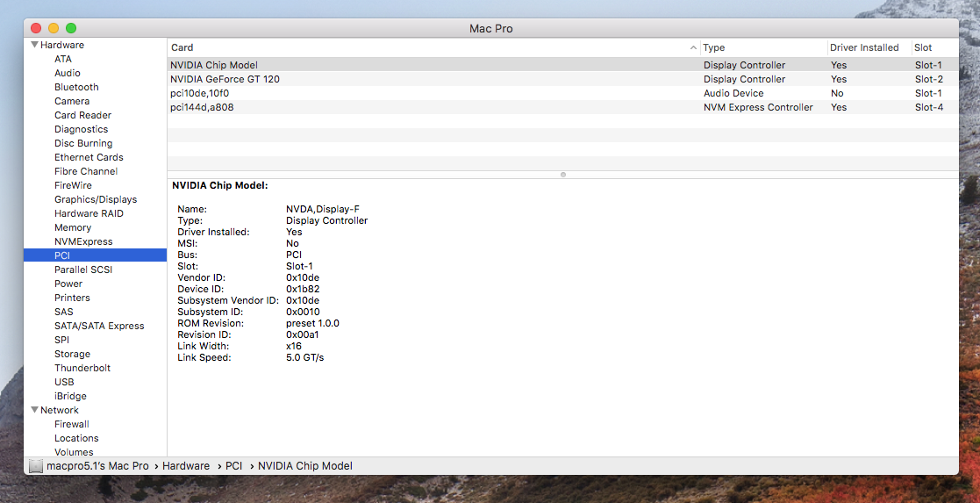The image size is (980, 503).
Task: Go to PCI in the path bar
Action: 233,466
